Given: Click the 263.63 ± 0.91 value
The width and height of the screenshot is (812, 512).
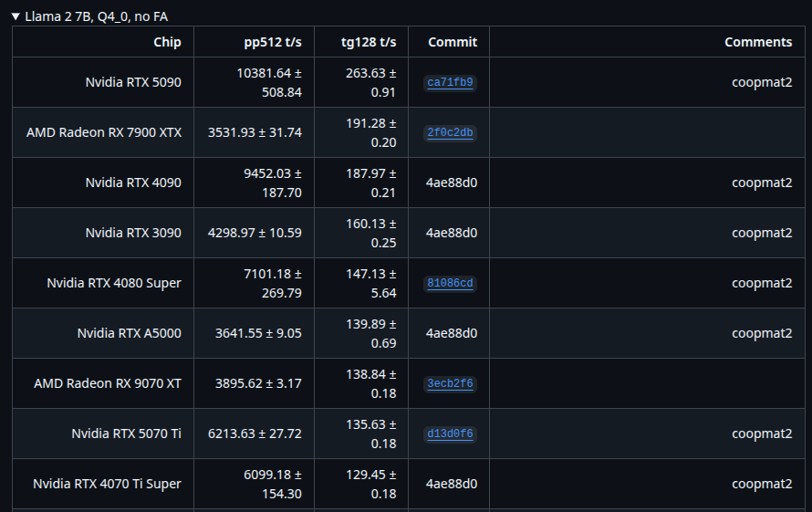Looking at the screenshot, I should coord(370,82).
